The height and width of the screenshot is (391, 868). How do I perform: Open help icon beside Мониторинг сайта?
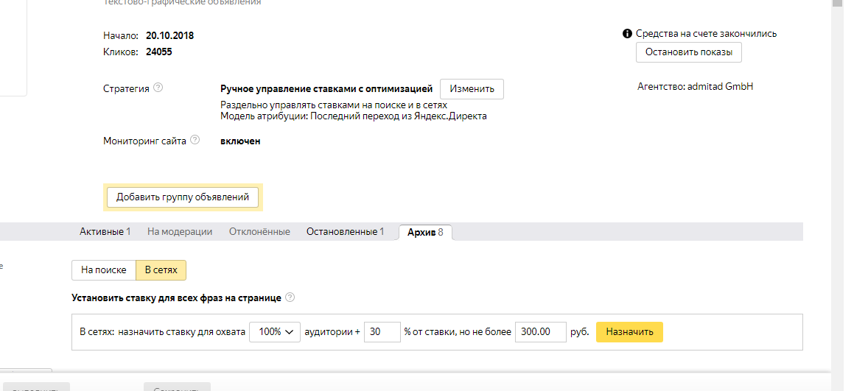(x=195, y=140)
